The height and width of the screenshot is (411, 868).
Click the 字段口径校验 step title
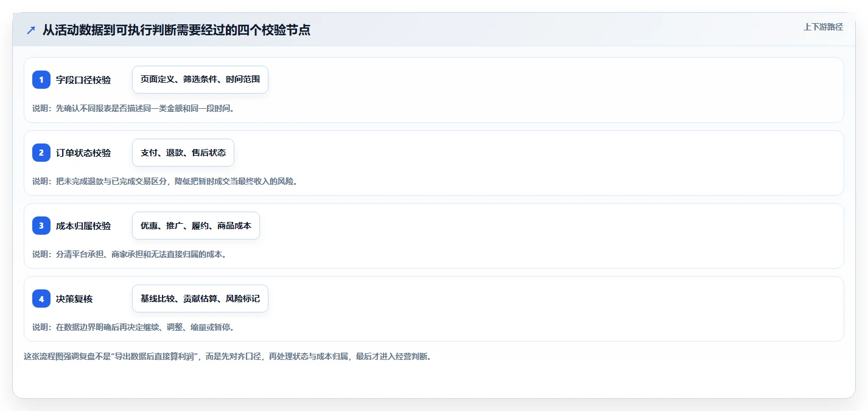pyautogui.click(x=83, y=80)
